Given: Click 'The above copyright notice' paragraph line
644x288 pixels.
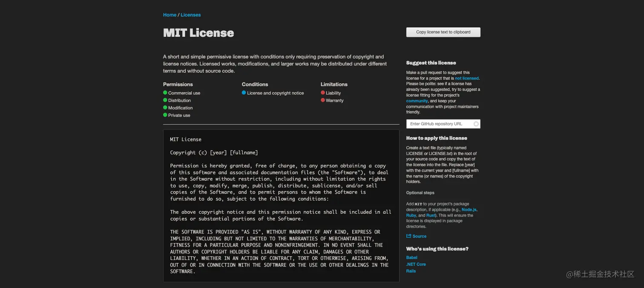Looking at the screenshot, I should point(281,212).
